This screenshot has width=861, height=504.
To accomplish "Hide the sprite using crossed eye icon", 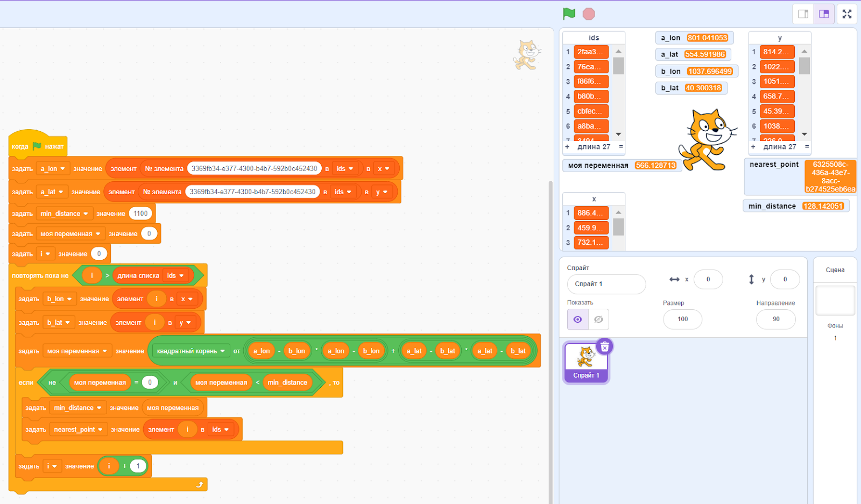I will 598,320.
